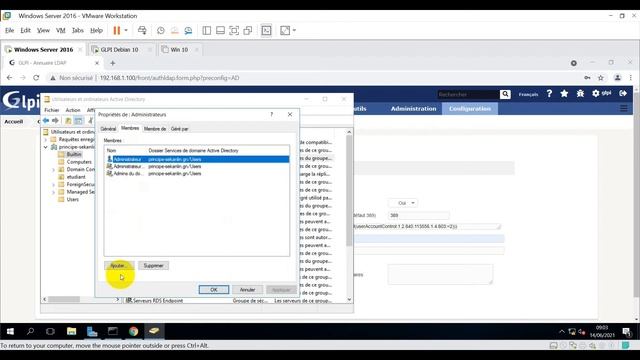
Task: Click the Chrome back arrow
Action: [x=9, y=78]
